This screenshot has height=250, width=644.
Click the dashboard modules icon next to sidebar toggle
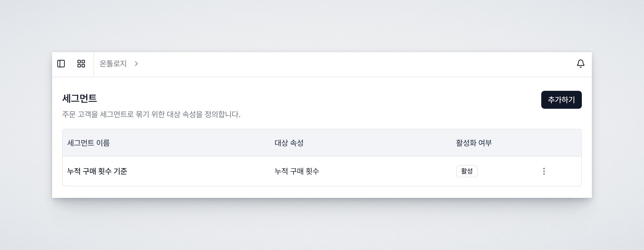[81, 64]
